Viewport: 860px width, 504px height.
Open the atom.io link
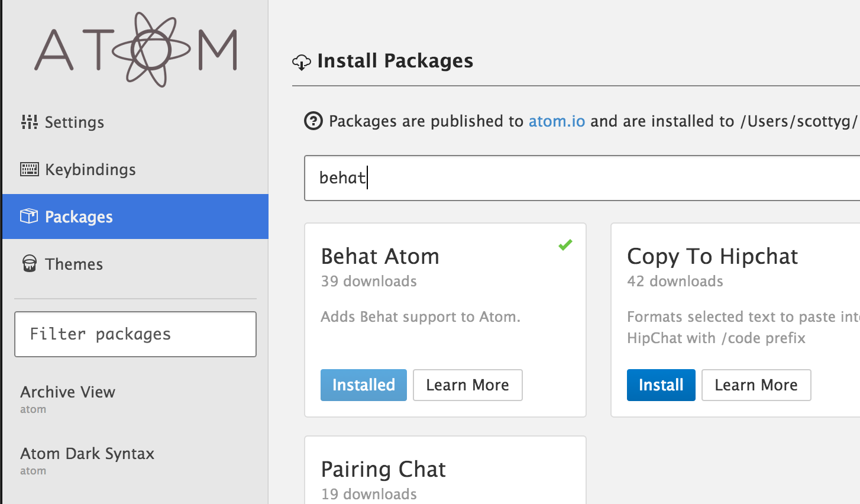pyautogui.click(x=557, y=121)
